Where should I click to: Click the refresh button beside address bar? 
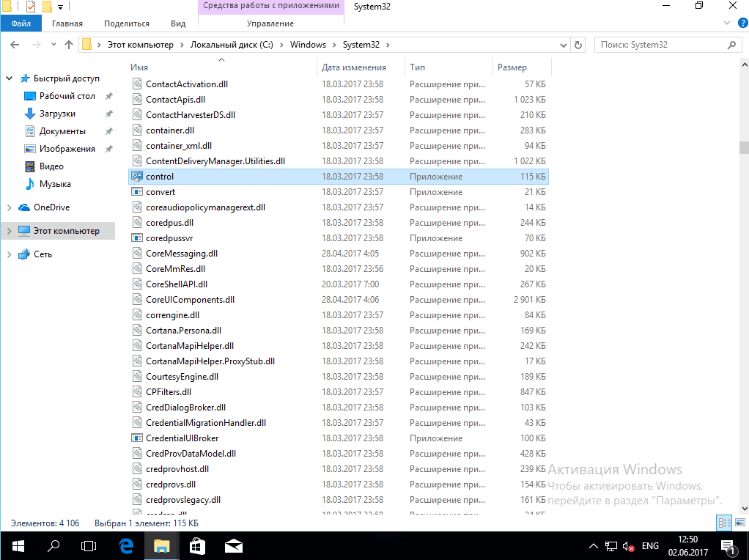(578, 45)
